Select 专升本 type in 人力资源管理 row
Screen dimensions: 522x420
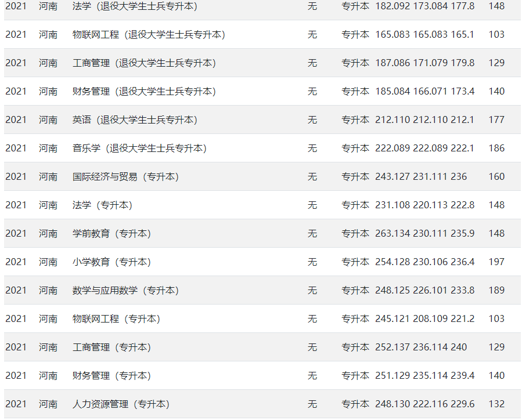(x=355, y=404)
